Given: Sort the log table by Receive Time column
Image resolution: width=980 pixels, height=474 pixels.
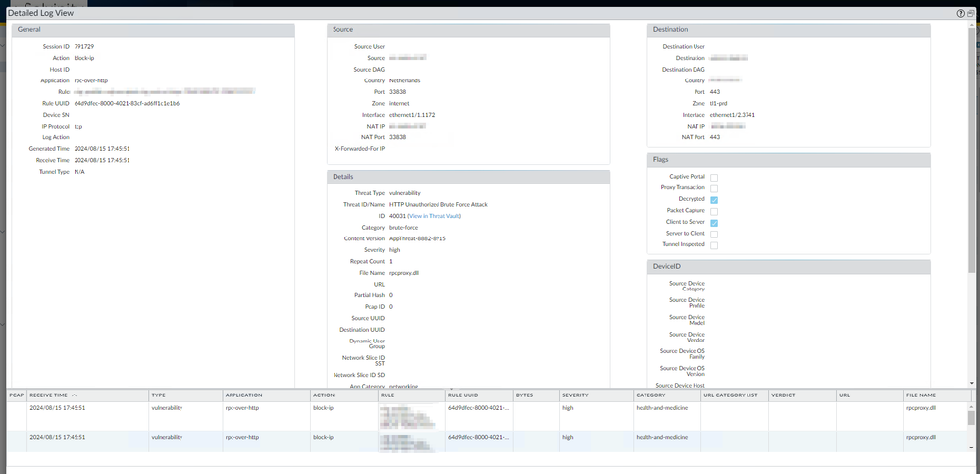Looking at the screenshot, I should (87, 395).
